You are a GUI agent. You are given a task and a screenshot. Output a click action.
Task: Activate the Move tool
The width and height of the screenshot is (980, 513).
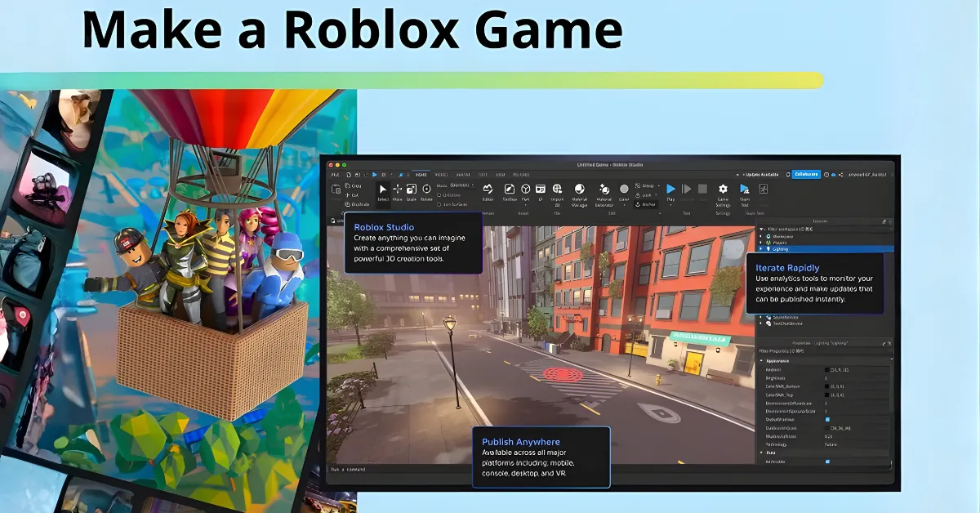click(397, 191)
